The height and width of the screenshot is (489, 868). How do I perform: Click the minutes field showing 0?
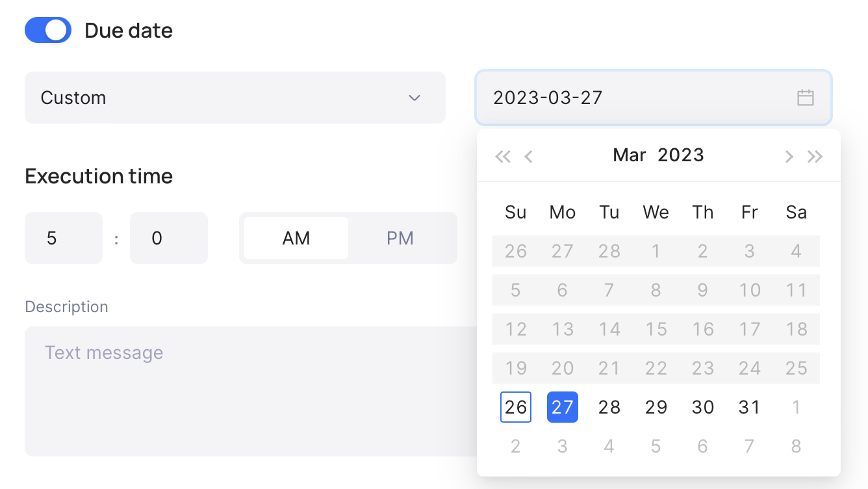tap(168, 238)
